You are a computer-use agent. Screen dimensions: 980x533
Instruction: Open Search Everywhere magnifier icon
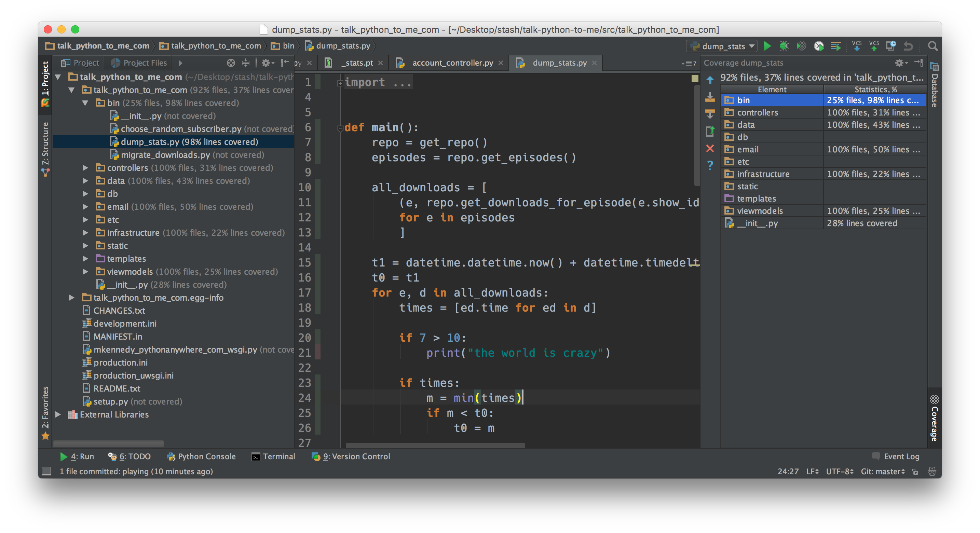tap(933, 46)
